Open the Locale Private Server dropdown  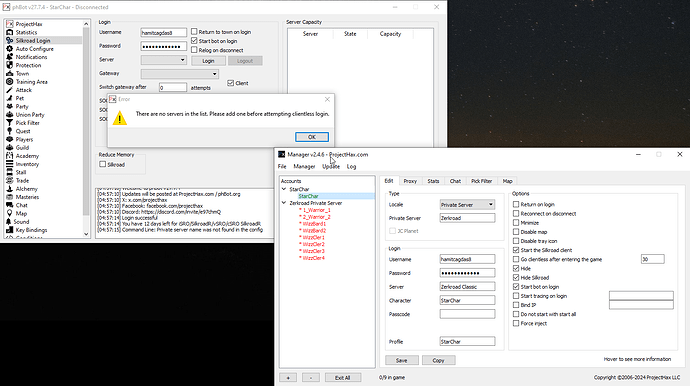467,205
